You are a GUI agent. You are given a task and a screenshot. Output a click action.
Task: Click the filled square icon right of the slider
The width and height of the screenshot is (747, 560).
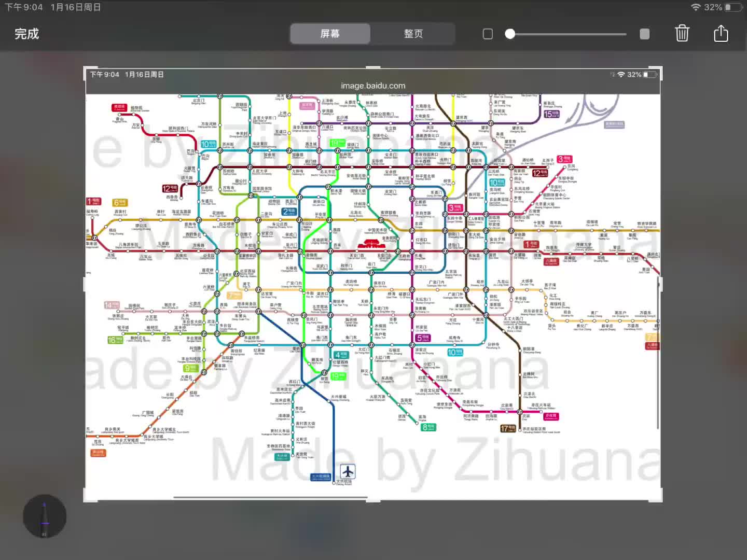(x=644, y=34)
